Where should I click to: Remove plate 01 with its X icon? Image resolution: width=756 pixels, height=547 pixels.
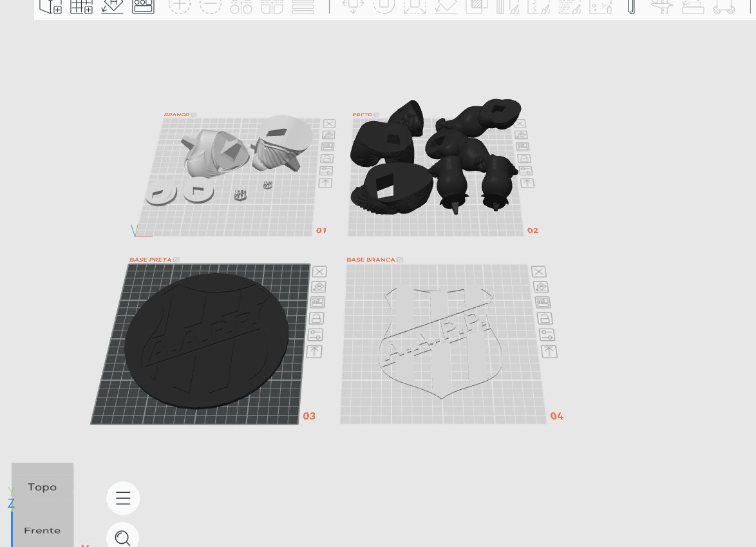329,124
